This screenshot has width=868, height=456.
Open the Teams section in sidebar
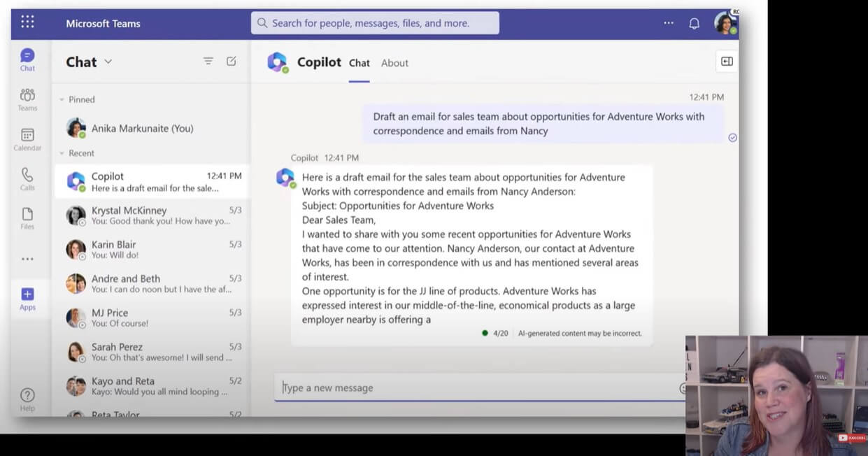(27, 99)
